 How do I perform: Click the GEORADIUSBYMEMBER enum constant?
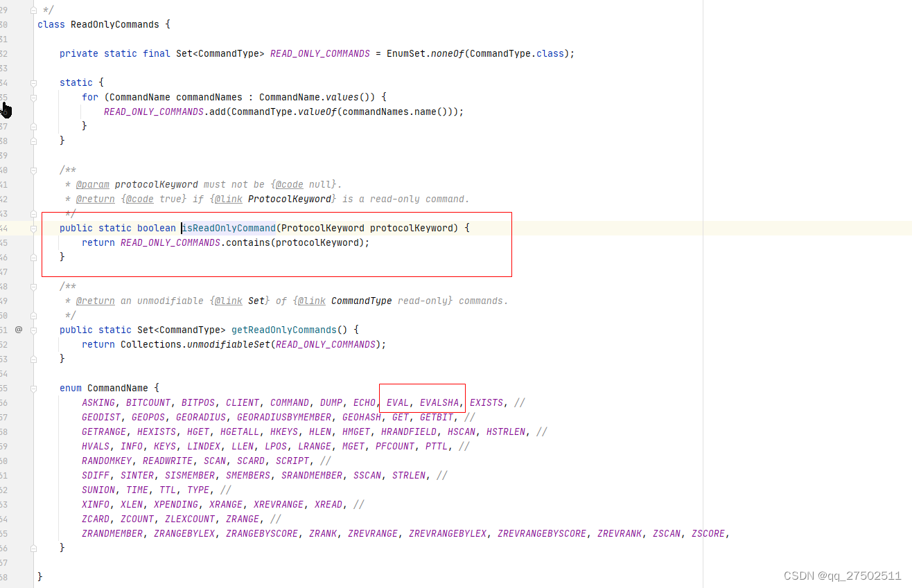pyautogui.click(x=284, y=417)
